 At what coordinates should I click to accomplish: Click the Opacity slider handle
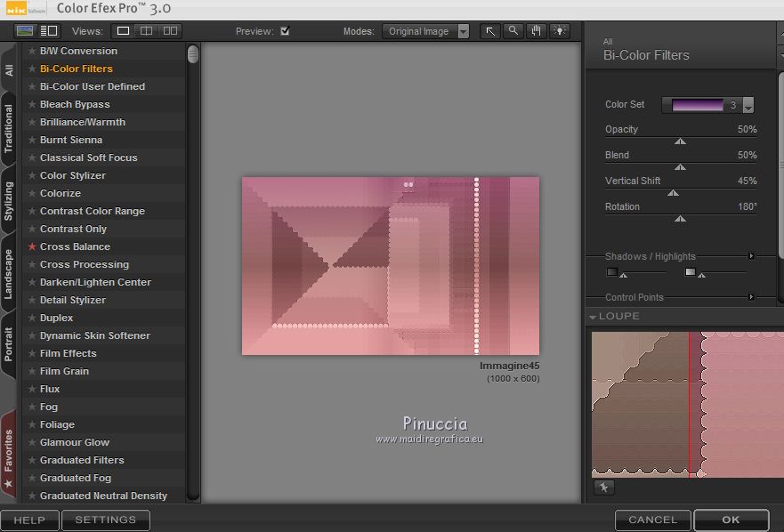coord(680,141)
